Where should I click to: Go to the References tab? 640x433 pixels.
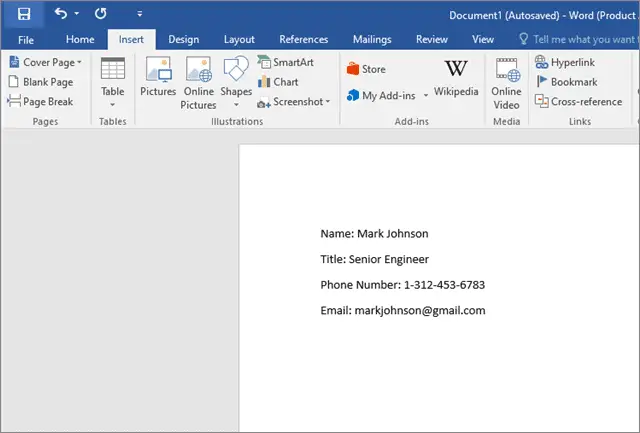(x=304, y=39)
